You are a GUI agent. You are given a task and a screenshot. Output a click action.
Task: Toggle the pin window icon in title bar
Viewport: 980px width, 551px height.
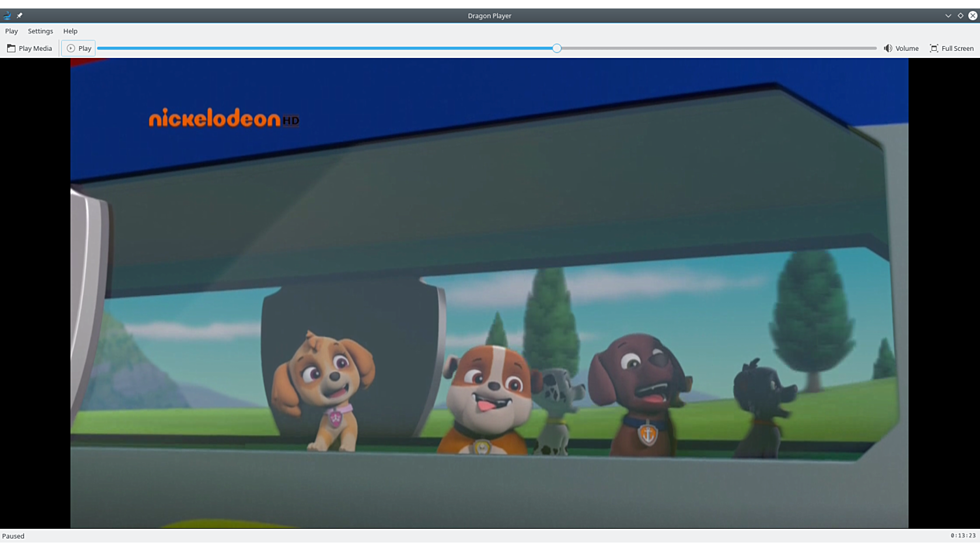coord(20,16)
